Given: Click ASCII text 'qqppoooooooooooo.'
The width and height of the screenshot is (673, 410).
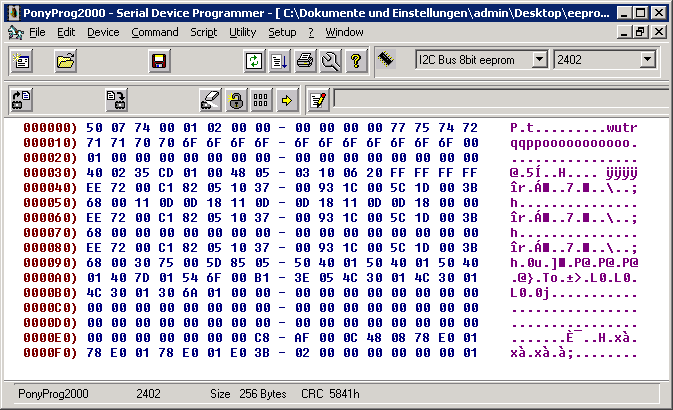Looking at the screenshot, I should (574, 143).
